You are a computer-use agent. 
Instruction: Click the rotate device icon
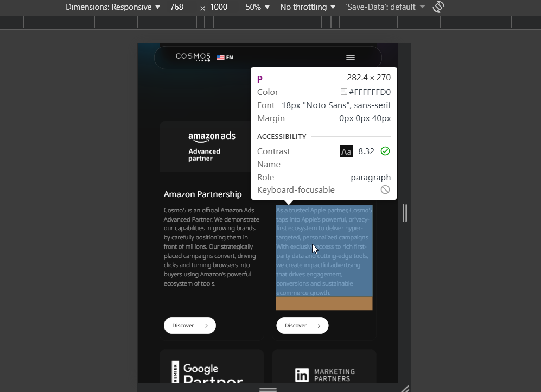438,7
